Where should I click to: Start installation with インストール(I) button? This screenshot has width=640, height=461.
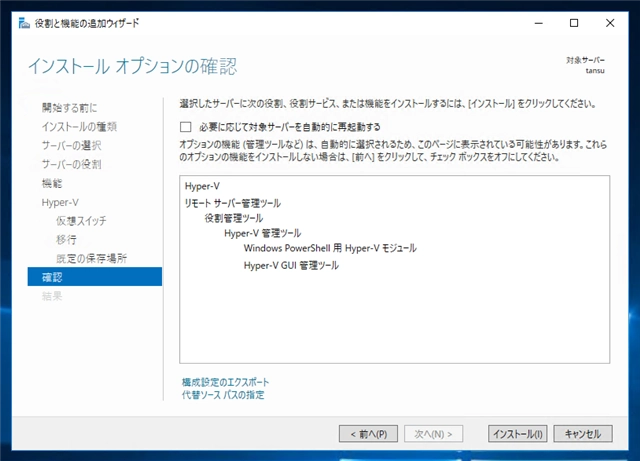click(x=518, y=434)
